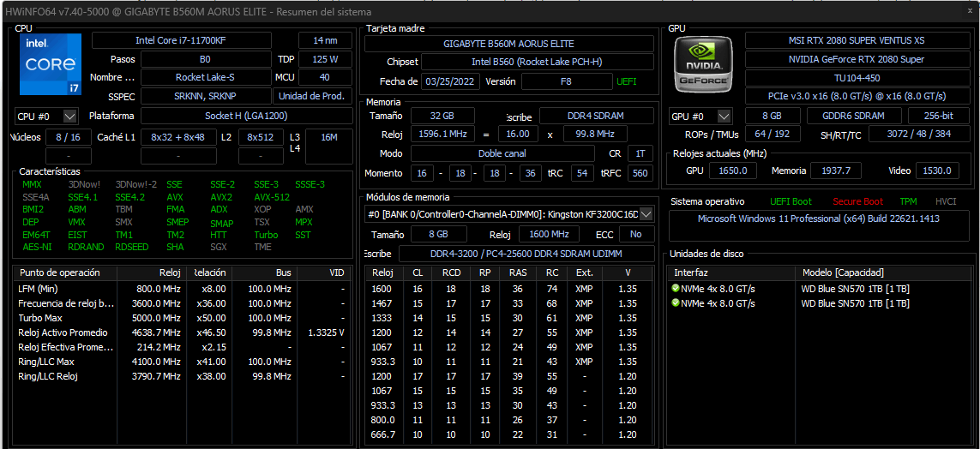Select the Turbo Max row
This screenshot has height=449, width=980.
(x=181, y=318)
